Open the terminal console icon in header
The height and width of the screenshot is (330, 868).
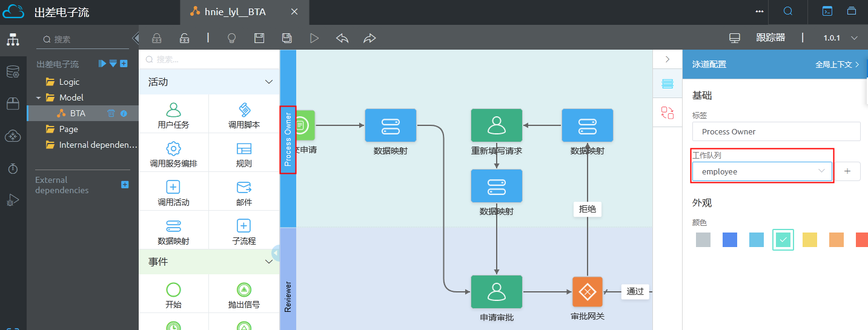[827, 11]
